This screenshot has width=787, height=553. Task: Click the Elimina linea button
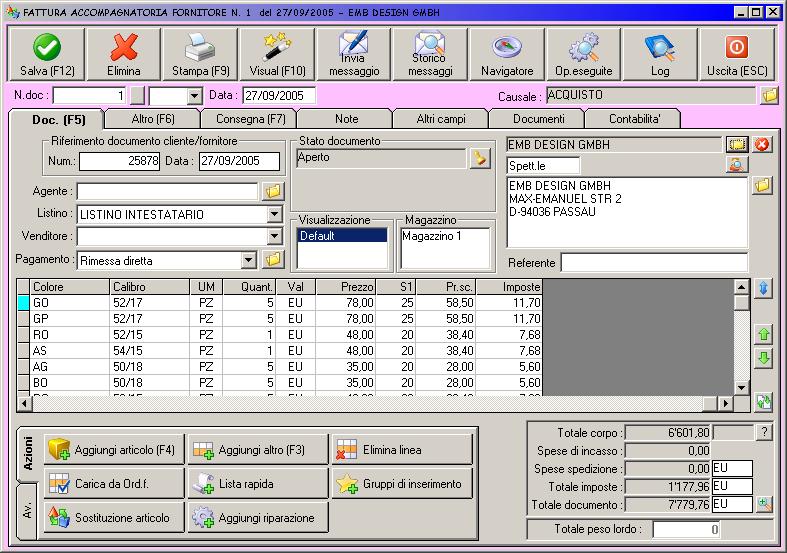(401, 450)
